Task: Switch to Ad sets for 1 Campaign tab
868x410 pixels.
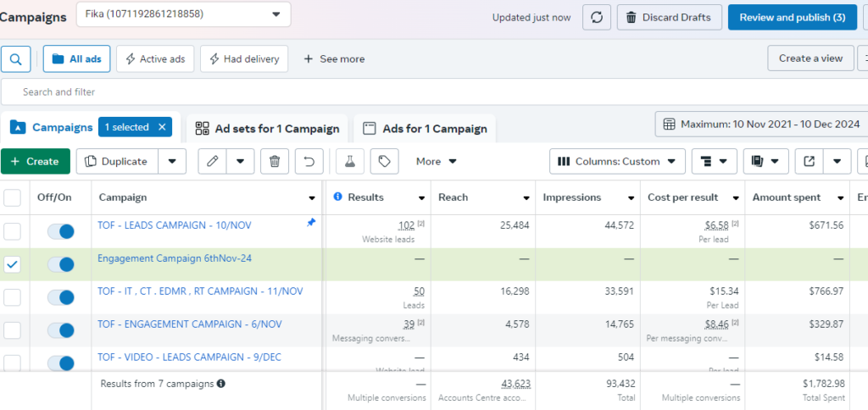Action: (x=267, y=129)
